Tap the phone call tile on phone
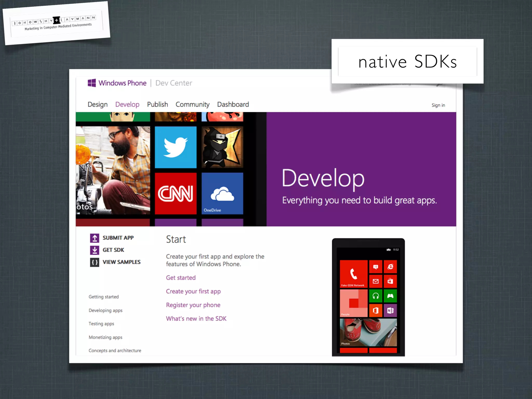The width and height of the screenshot is (532, 399). tap(354, 274)
